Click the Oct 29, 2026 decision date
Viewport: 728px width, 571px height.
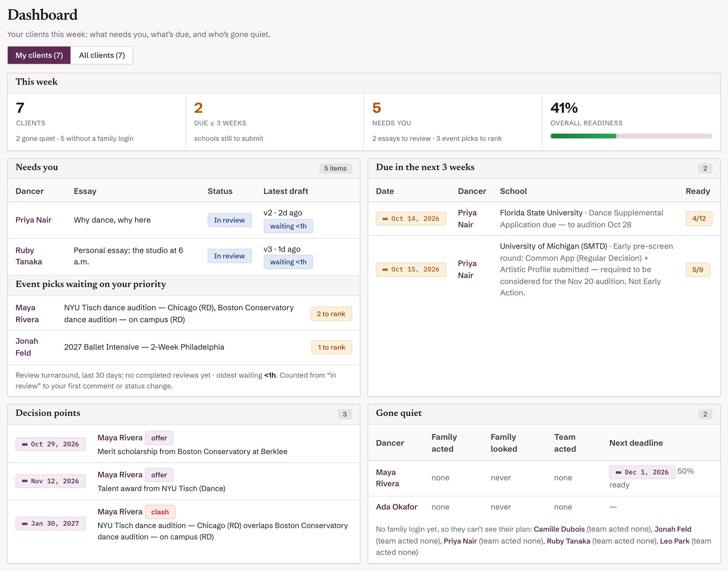(51, 444)
